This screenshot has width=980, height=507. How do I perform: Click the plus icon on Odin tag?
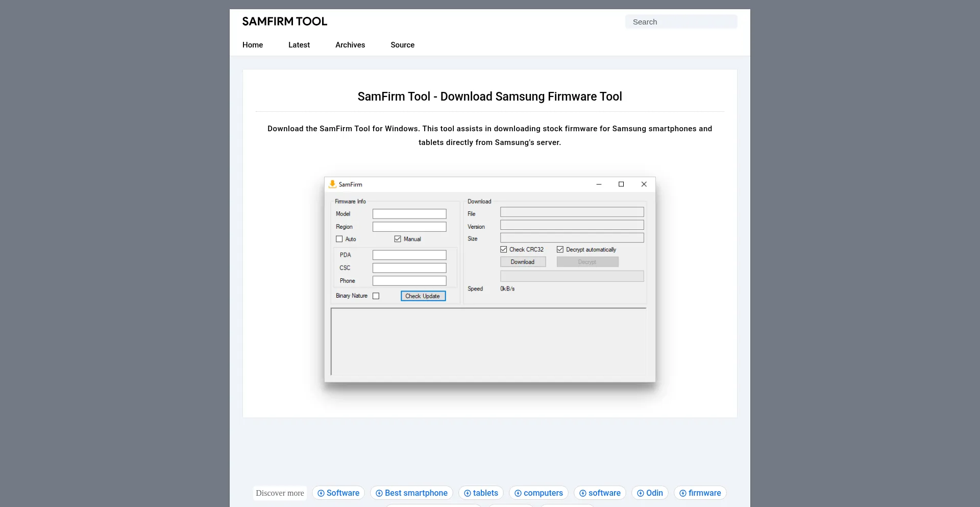(x=641, y=493)
